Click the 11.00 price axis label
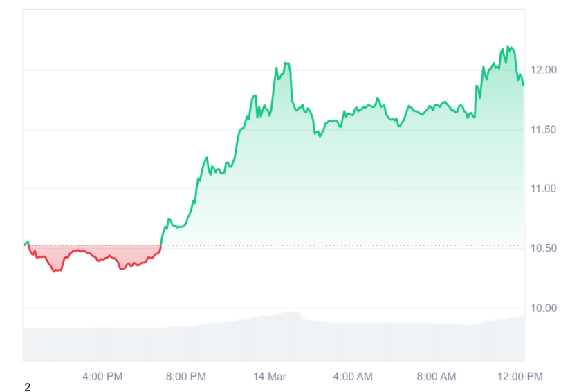This screenshot has width=588, height=392. click(543, 189)
